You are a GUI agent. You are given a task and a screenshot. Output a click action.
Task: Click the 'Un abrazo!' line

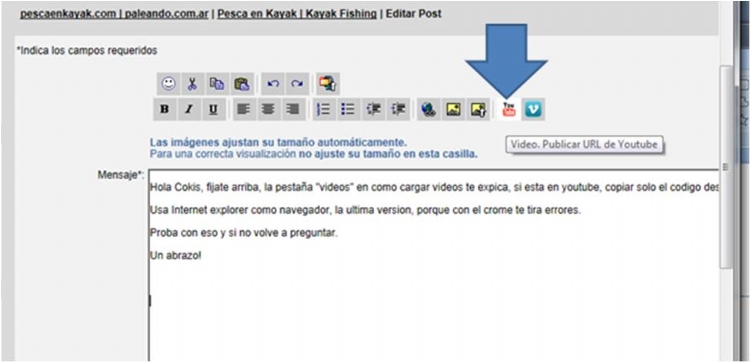[176, 255]
